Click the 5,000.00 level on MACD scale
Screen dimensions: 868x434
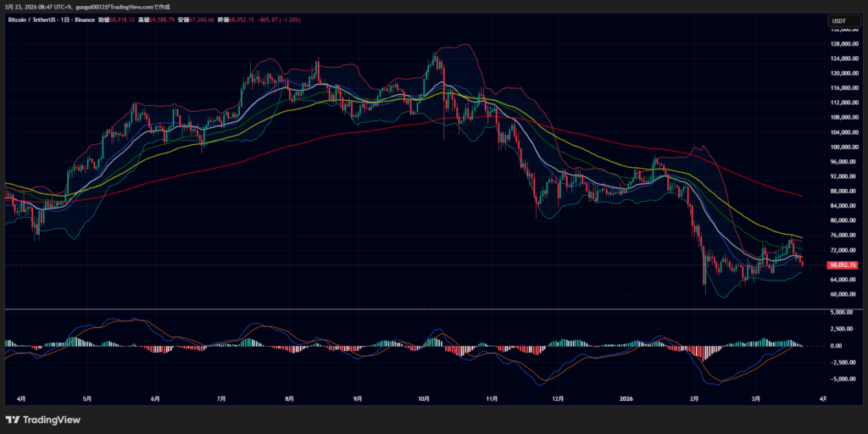click(x=845, y=312)
